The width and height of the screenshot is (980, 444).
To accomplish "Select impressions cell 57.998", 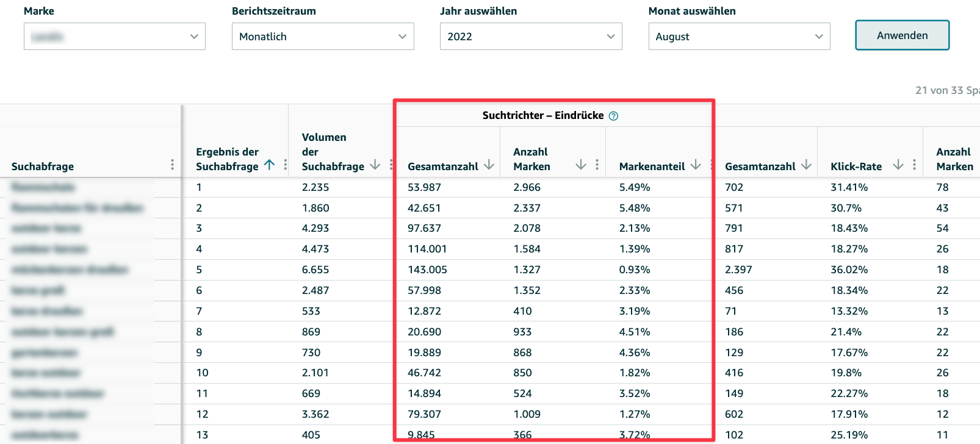I will coord(424,290).
